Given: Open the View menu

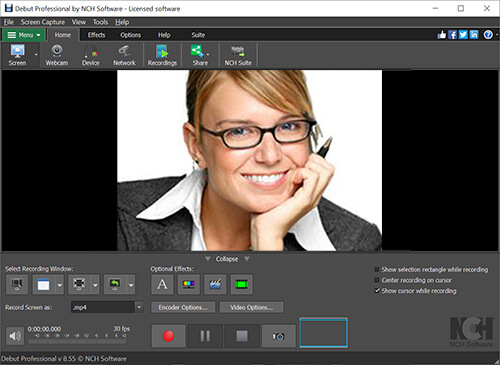Looking at the screenshot, I should [79, 22].
